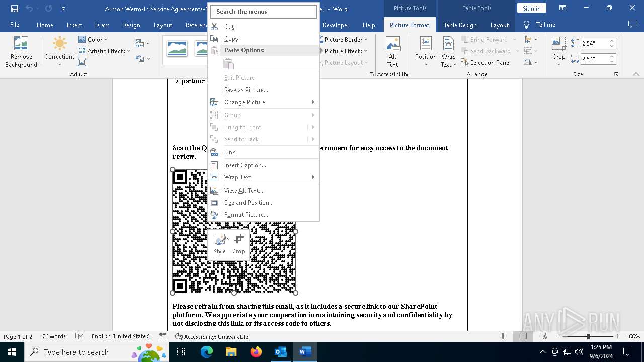Image resolution: width=644 pixels, height=362 pixels.
Task: Choose Format Picture entry
Action: tap(264, 215)
